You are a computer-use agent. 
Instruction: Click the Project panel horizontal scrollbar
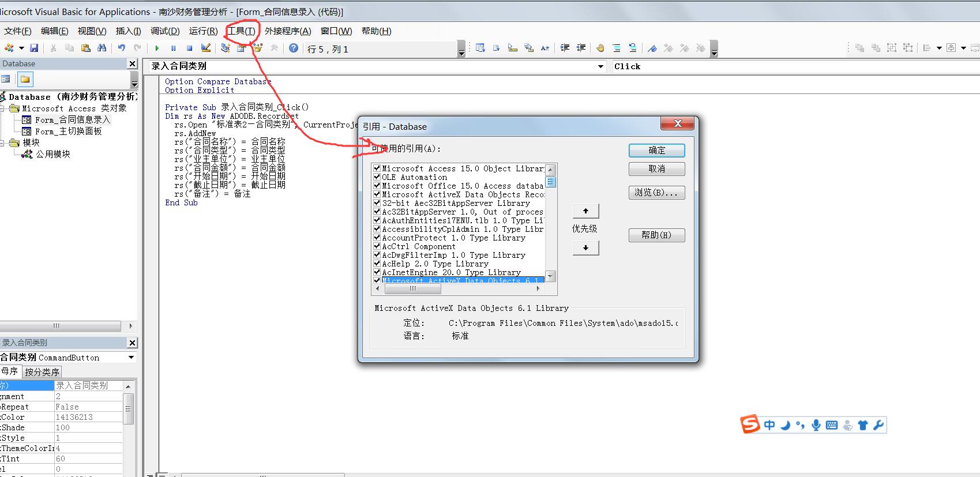pos(61,326)
